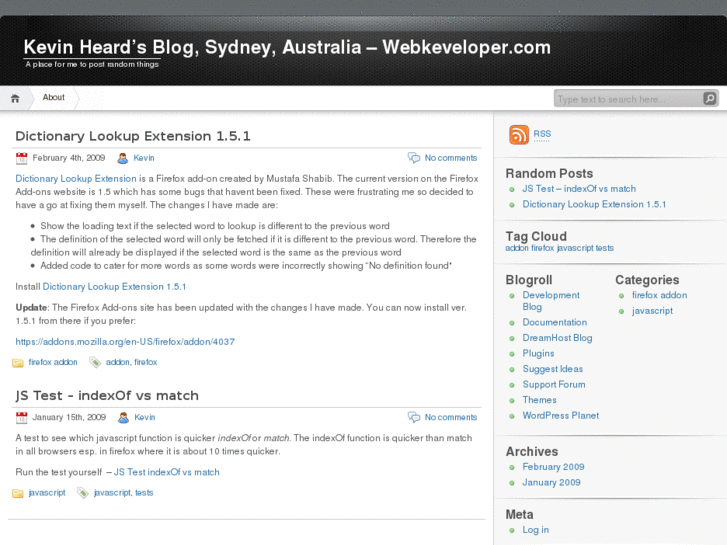Open Plugins in the Blogroll
The image size is (727, 545).
[x=538, y=353]
